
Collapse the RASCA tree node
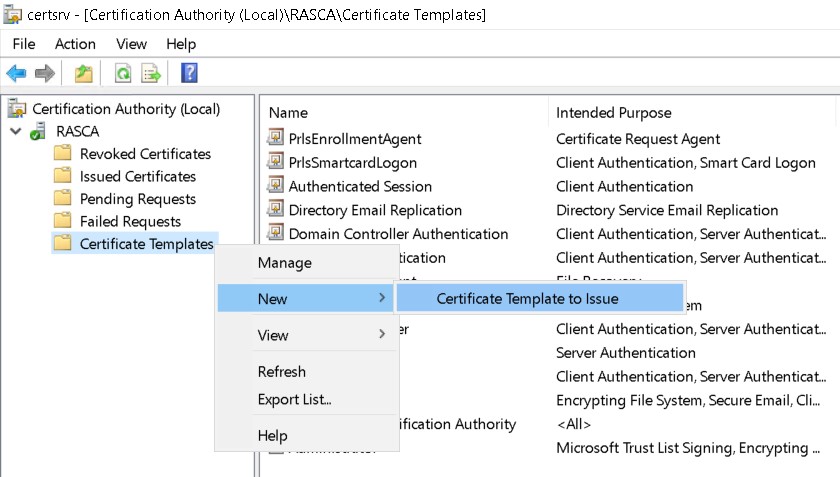click(15, 132)
